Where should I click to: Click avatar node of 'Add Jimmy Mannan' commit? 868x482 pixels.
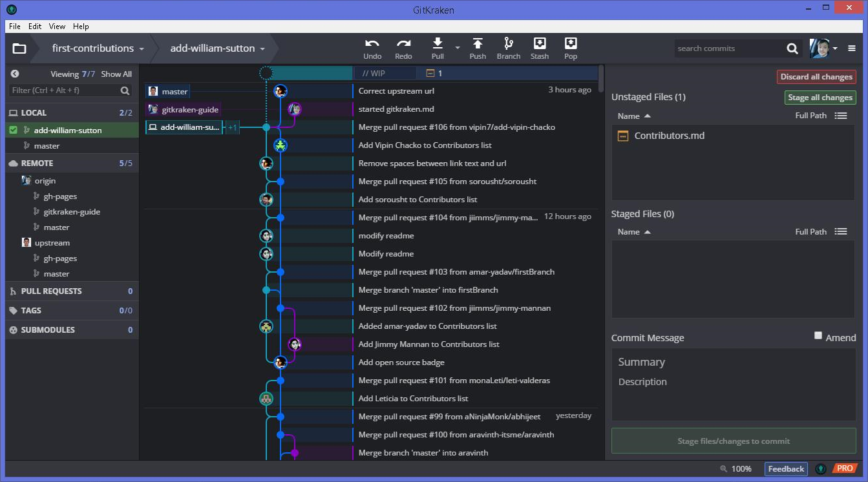(295, 344)
